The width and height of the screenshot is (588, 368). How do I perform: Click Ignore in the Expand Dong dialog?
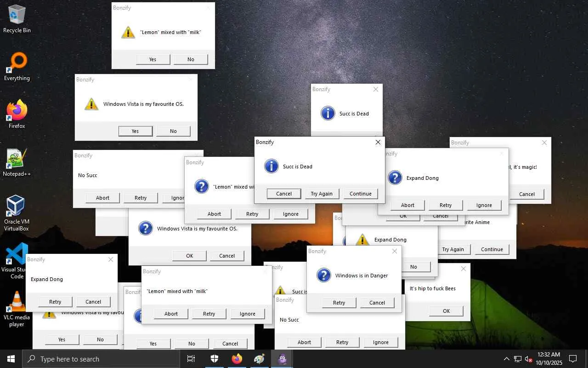tap(484, 205)
